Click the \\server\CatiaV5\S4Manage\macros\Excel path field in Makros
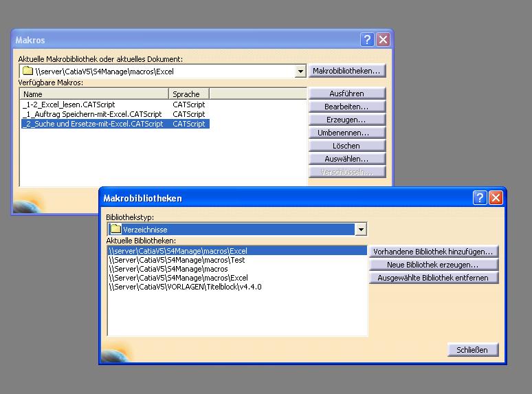532x394 pixels. (162, 72)
